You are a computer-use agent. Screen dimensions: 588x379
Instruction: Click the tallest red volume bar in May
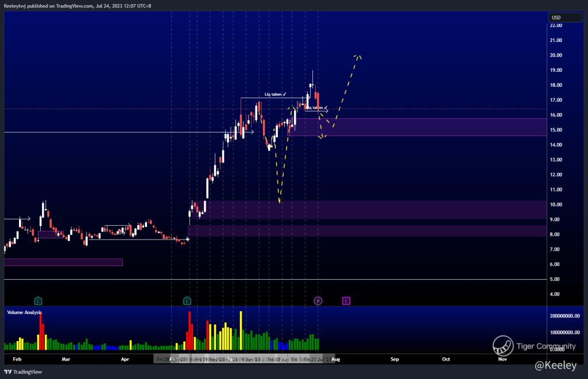189,331
